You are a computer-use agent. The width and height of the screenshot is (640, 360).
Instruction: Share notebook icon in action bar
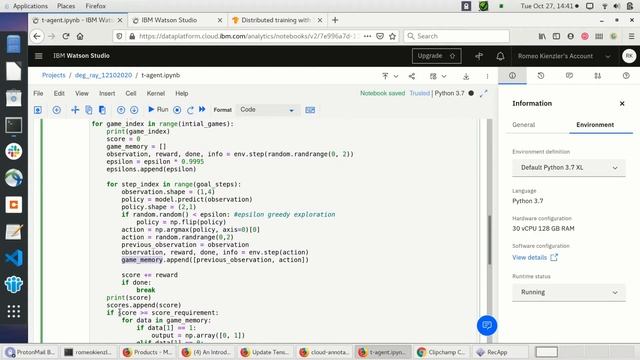coord(412,76)
